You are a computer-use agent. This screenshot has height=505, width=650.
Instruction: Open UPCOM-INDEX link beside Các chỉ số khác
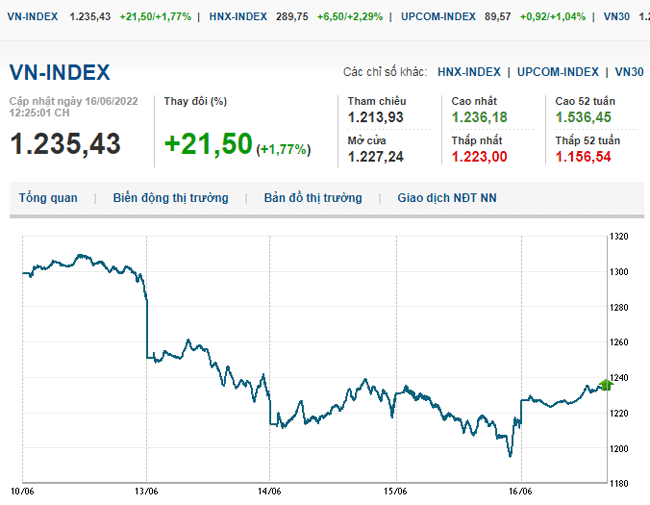tap(558, 72)
